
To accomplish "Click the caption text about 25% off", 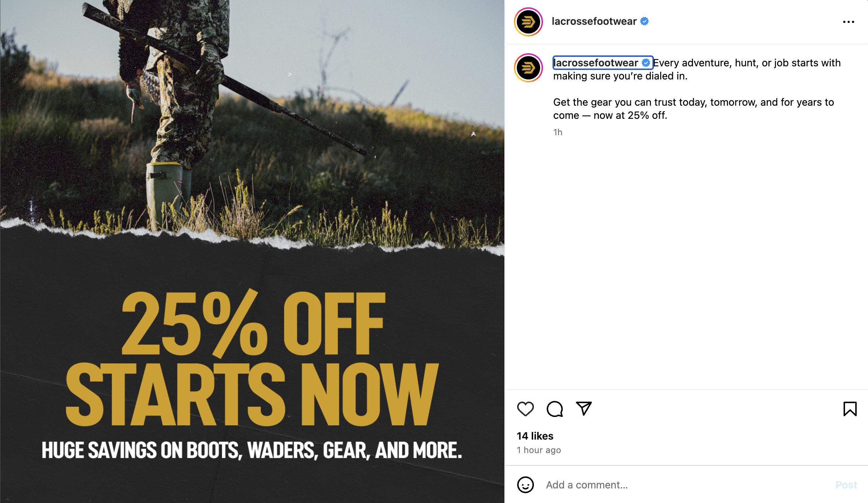I will pos(693,109).
